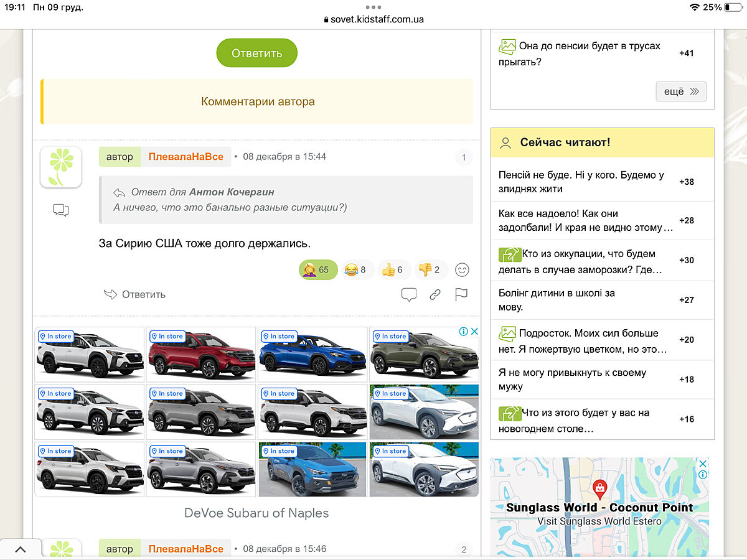
Task: Close the Subaru ad with X icon
Action: pos(474,332)
